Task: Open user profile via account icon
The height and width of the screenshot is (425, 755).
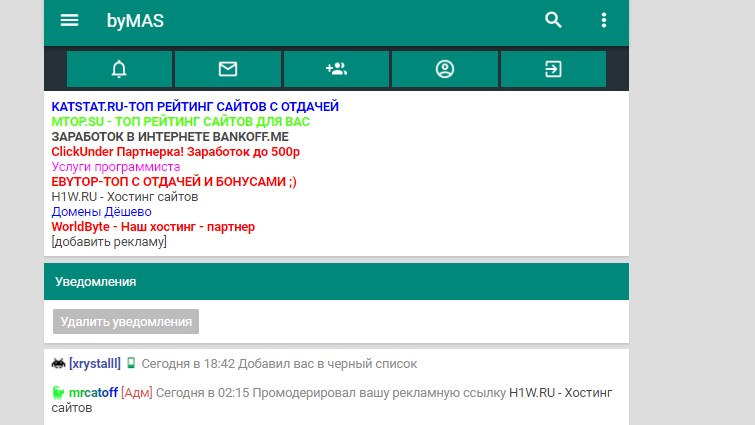Action: point(445,69)
